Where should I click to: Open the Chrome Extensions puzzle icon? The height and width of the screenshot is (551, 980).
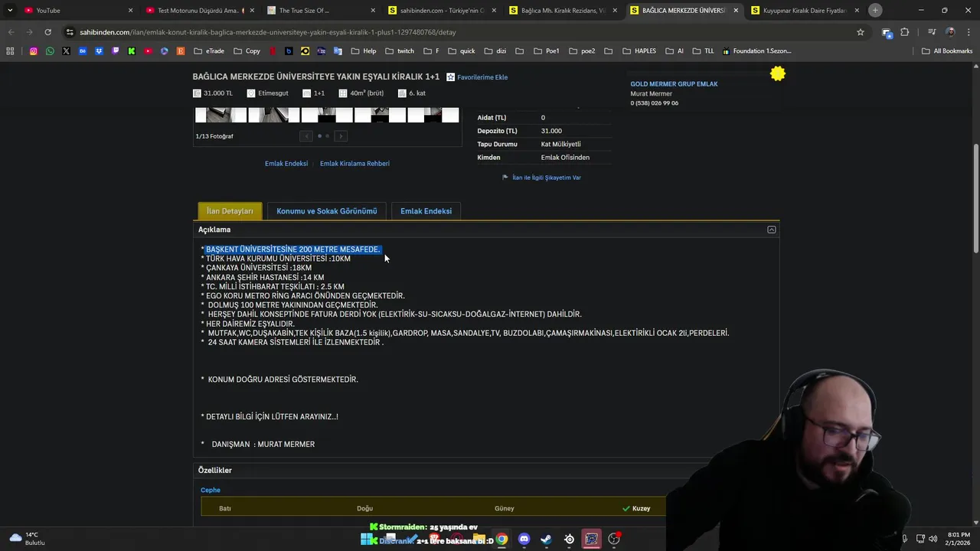(x=905, y=32)
